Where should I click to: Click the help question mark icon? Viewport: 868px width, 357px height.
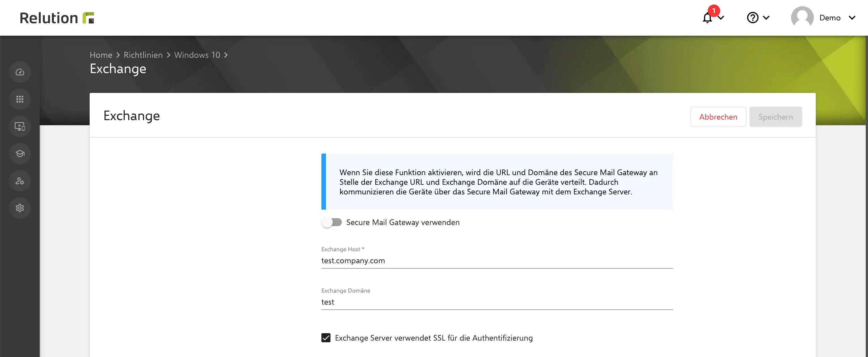pos(753,18)
